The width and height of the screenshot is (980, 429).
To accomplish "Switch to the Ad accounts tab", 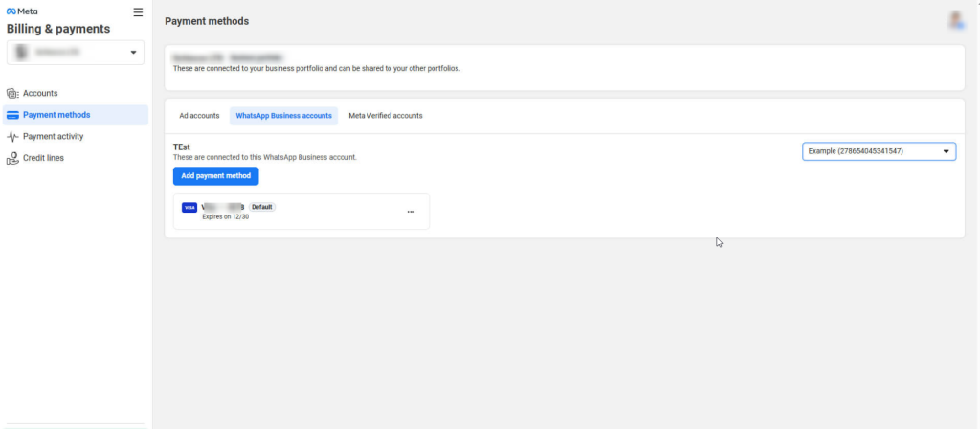I will [x=199, y=116].
